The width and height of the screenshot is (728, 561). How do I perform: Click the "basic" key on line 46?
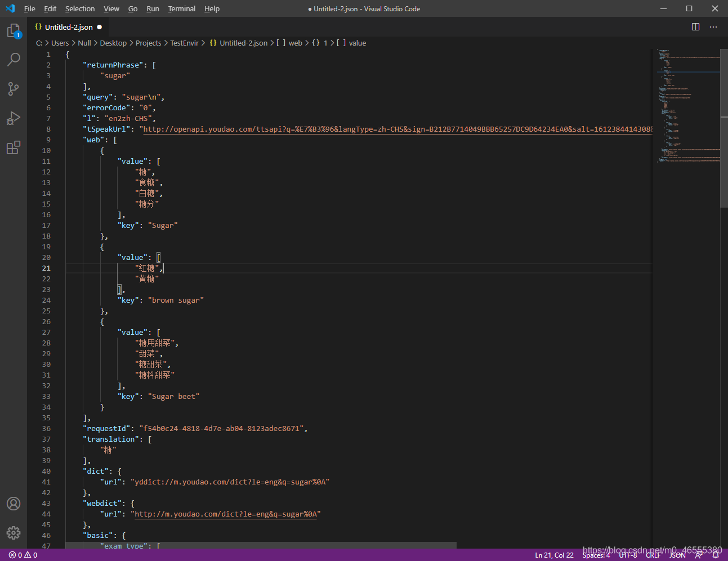(97, 535)
